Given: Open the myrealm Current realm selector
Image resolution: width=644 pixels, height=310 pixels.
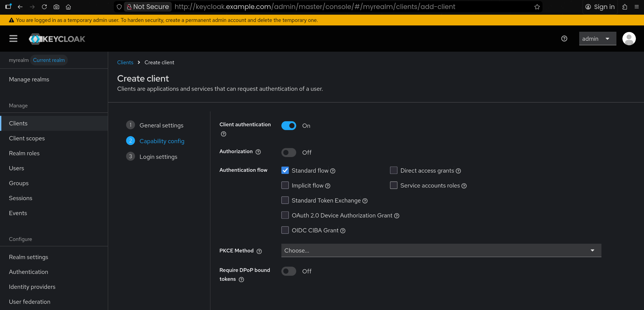Looking at the screenshot, I should point(38,60).
